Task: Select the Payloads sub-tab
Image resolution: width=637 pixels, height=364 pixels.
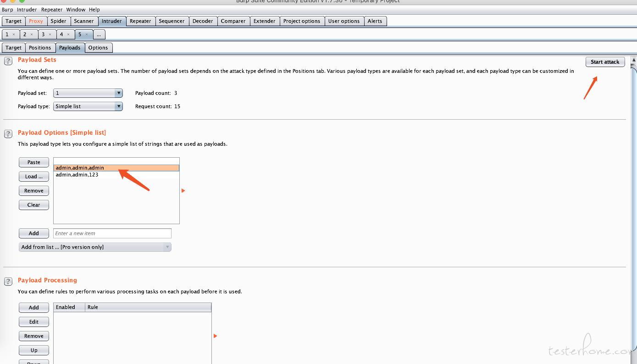Action: tap(70, 48)
